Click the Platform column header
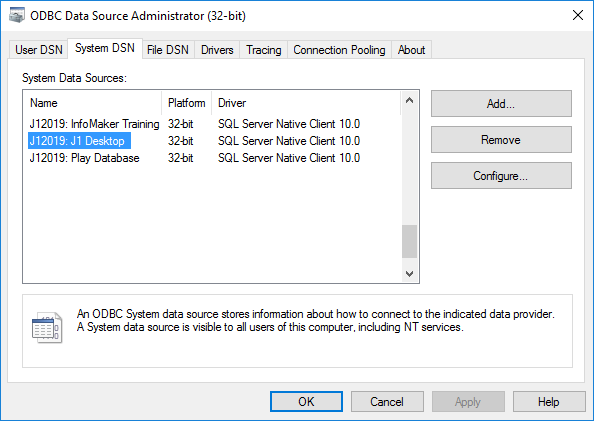594x421 pixels. pos(187,103)
